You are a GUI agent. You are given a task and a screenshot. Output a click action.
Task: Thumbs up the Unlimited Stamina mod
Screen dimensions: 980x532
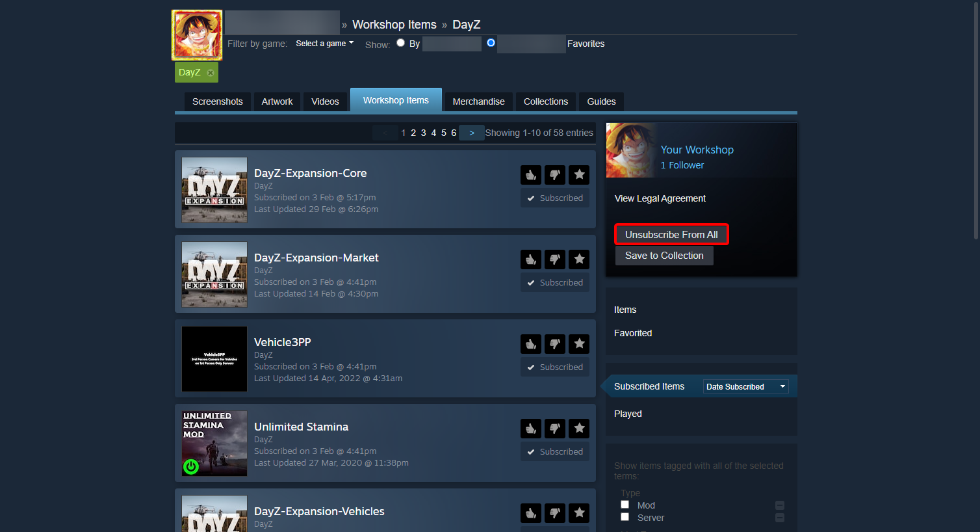pos(531,429)
